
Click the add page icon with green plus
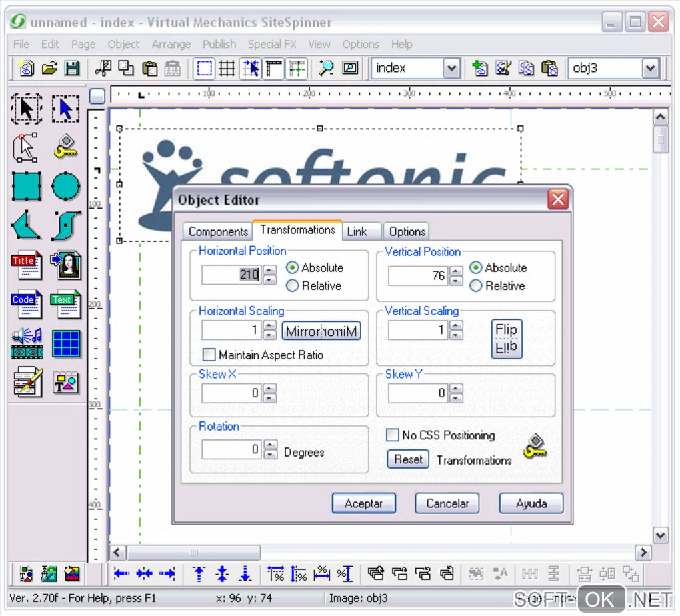pyautogui.click(x=479, y=69)
